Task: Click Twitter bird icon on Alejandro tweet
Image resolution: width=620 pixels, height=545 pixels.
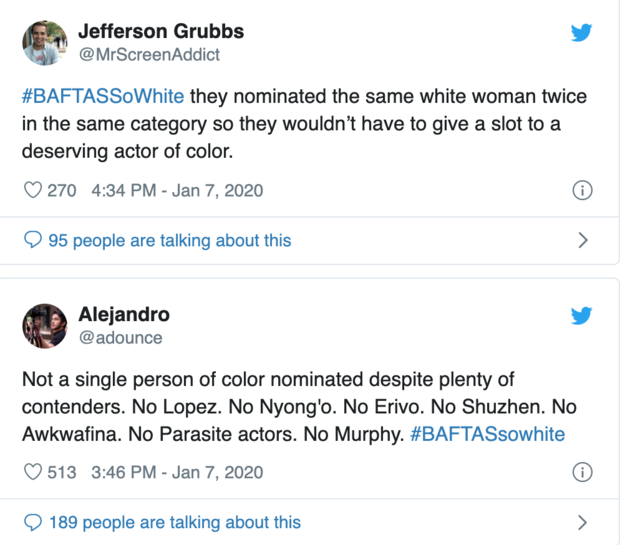Action: [581, 316]
